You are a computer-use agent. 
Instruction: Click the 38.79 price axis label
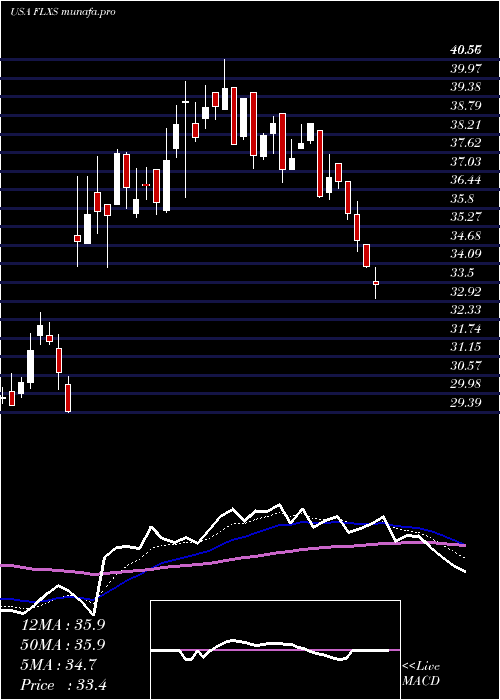466,106
